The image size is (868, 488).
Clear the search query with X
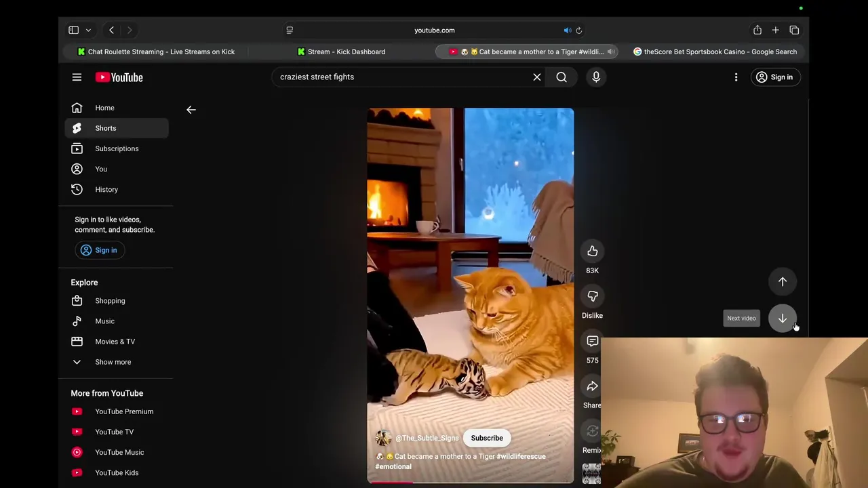click(x=537, y=77)
